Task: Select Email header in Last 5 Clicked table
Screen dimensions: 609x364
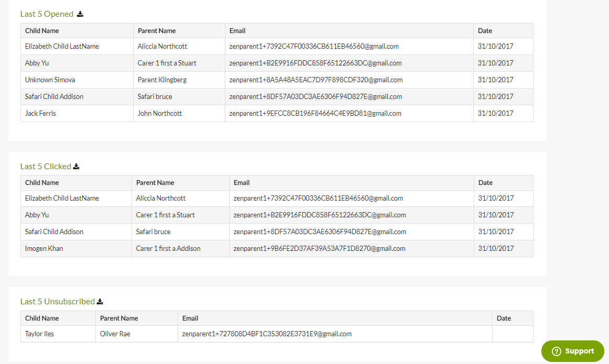Action: pos(242,182)
